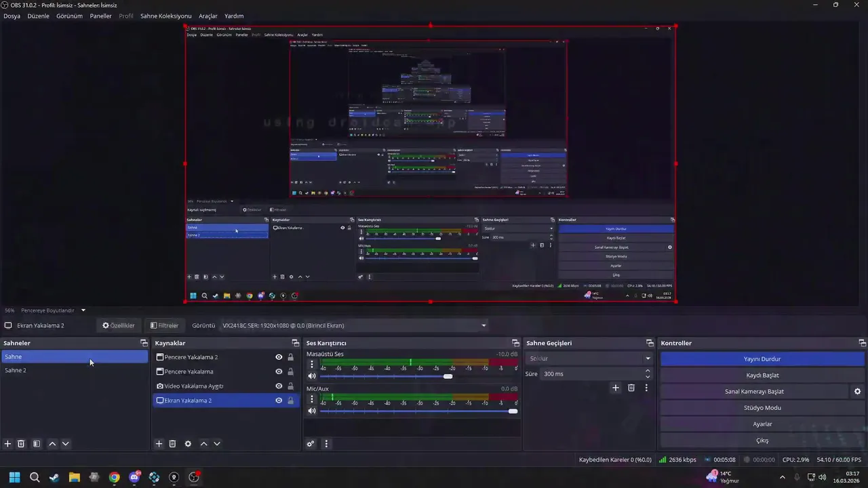Open Görünüm menu
This screenshot has height=488, width=868.
(69, 16)
